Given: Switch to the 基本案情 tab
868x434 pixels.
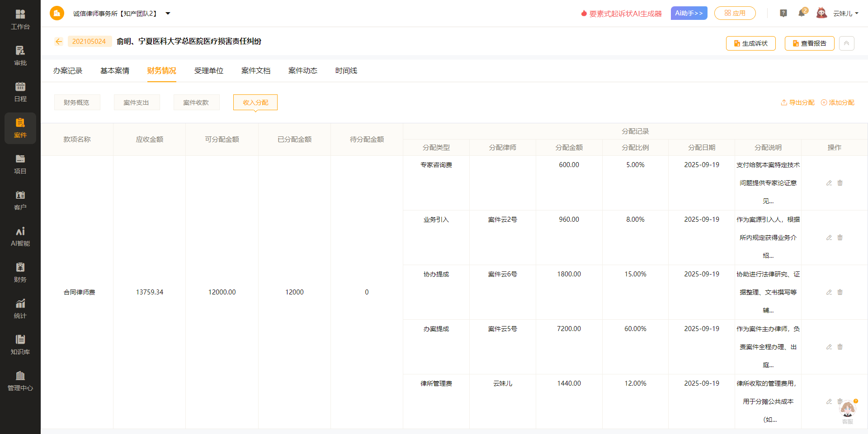Looking at the screenshot, I should [x=115, y=71].
